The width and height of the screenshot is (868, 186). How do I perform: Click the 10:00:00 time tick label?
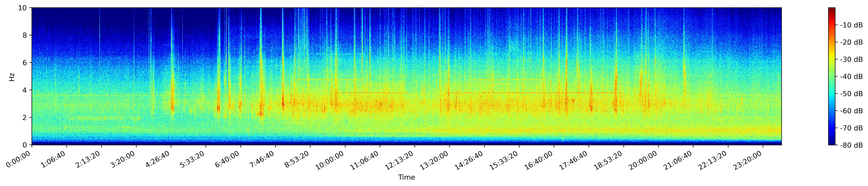coord(331,159)
